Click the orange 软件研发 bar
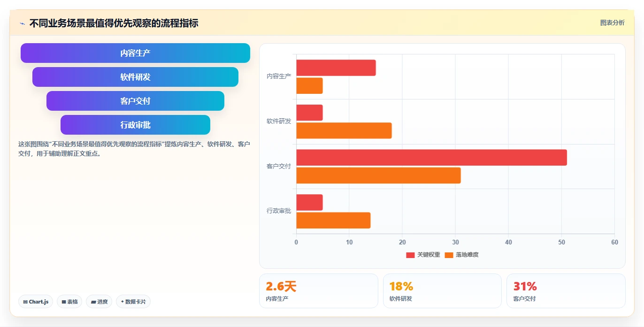This screenshot has height=327, width=644. pyautogui.click(x=344, y=130)
